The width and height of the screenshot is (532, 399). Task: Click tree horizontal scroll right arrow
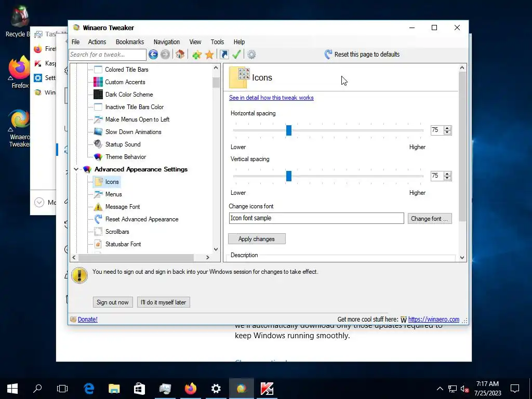click(208, 258)
